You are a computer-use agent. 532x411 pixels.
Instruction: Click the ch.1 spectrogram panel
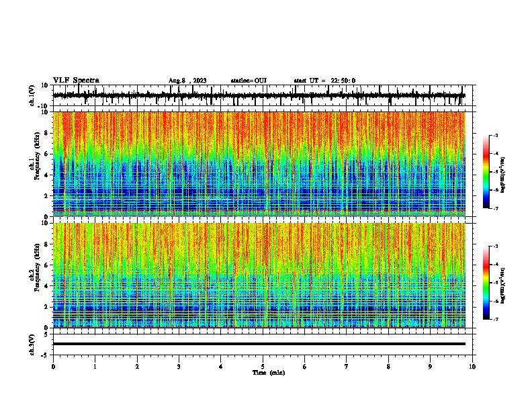tap(259, 164)
